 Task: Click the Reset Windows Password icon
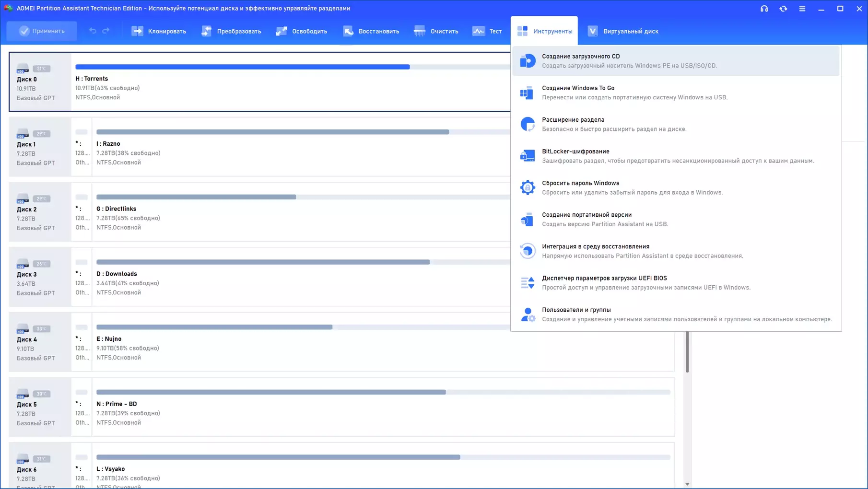point(528,187)
